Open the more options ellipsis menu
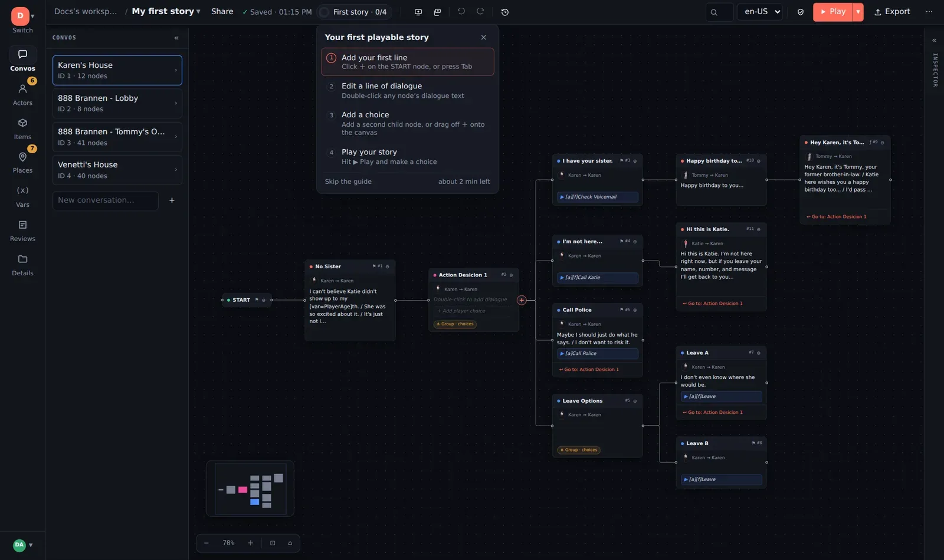 click(x=929, y=12)
